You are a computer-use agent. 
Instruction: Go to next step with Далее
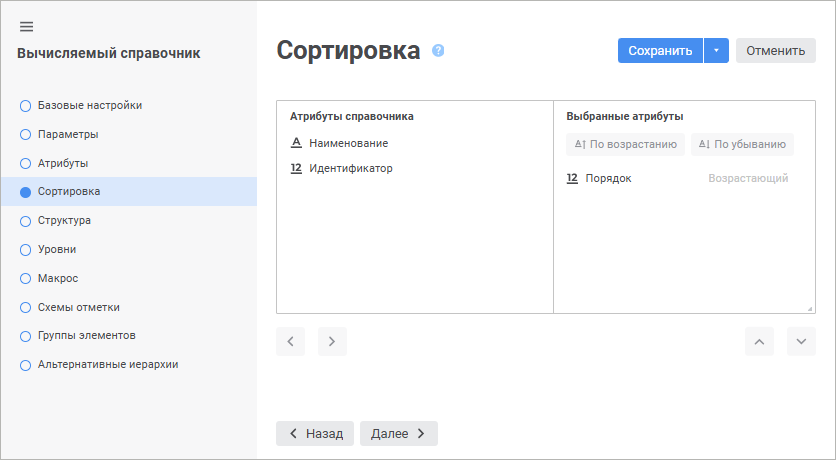click(x=398, y=433)
